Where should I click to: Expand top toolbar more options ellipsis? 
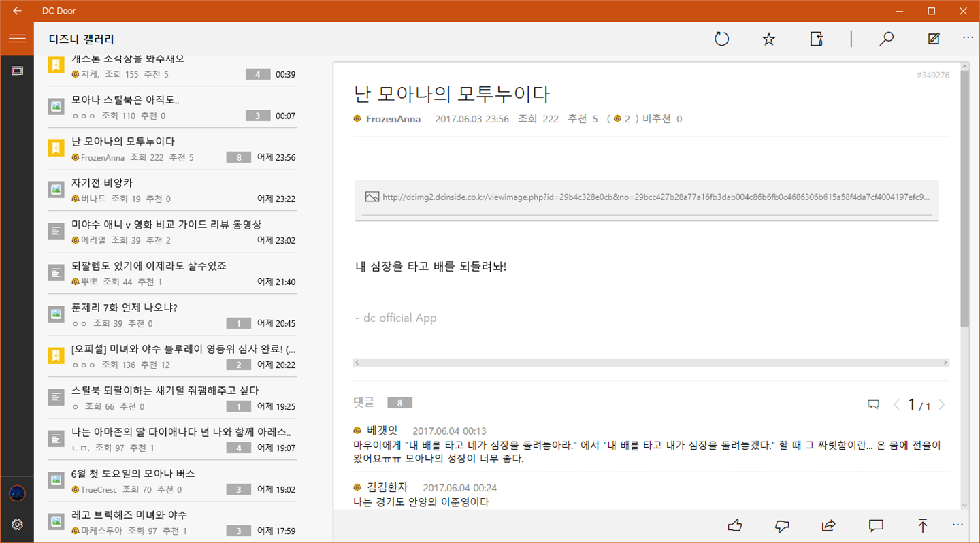(968, 38)
